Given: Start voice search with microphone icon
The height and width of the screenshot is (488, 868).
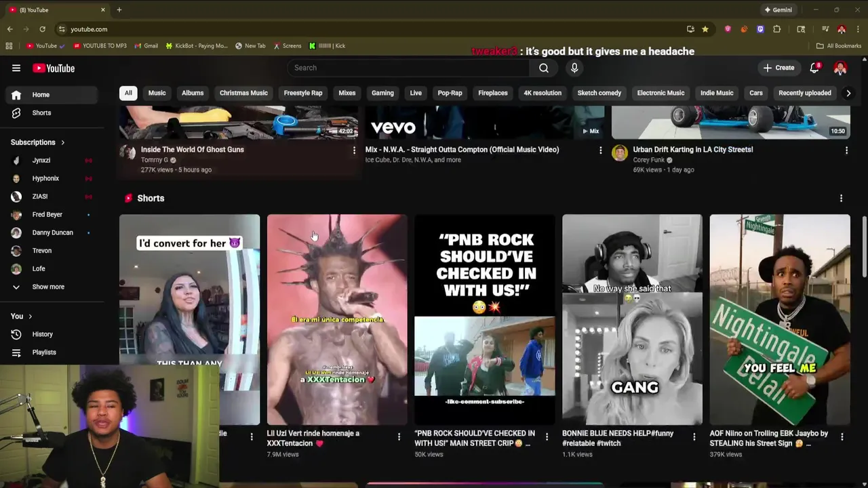Looking at the screenshot, I should click(x=574, y=68).
